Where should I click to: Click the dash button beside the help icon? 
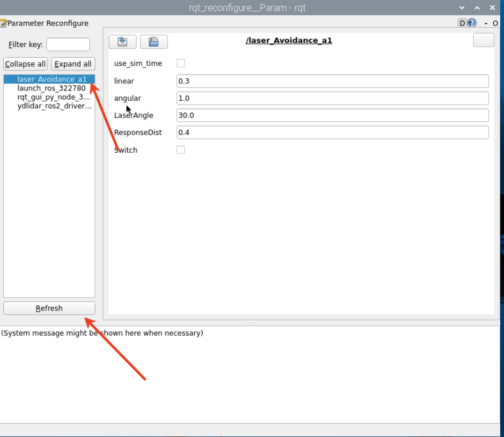[486, 23]
